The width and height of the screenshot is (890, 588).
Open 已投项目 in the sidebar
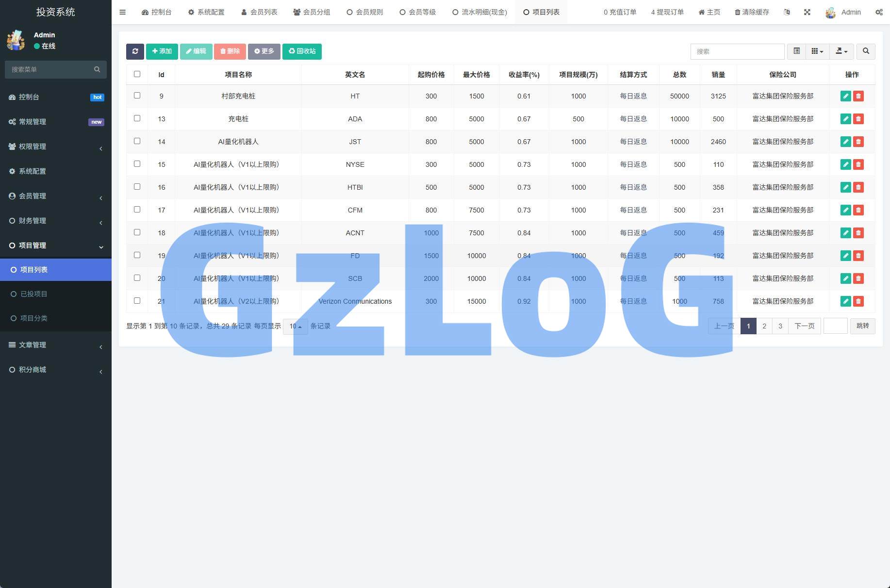click(x=34, y=294)
